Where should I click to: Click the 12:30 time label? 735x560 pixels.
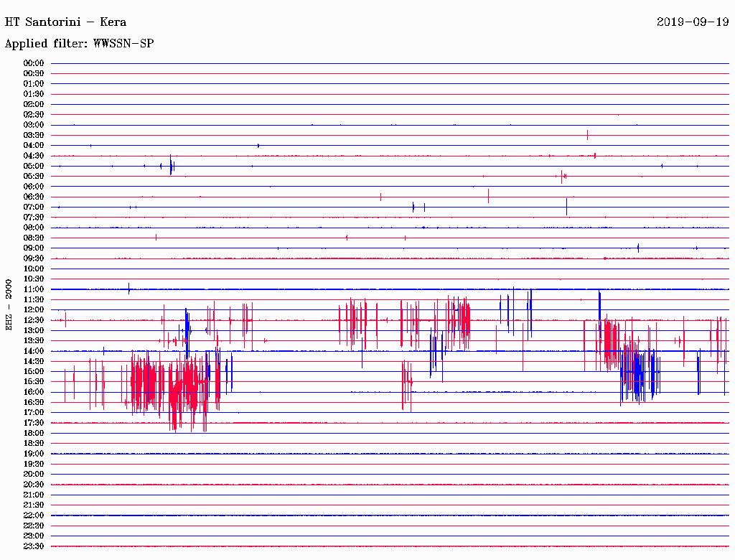point(34,320)
